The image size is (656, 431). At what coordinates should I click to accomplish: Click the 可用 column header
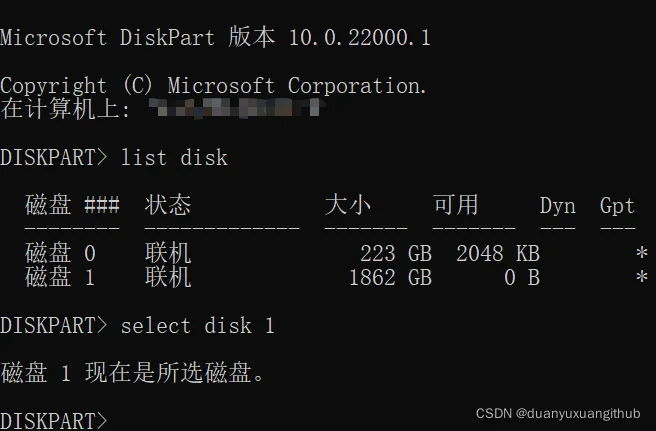[456, 205]
